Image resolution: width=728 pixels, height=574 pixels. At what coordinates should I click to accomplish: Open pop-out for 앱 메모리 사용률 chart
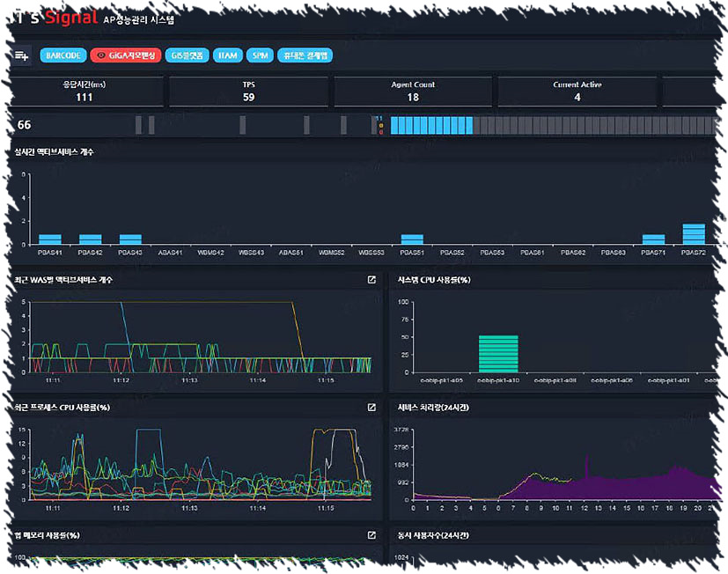371,535
